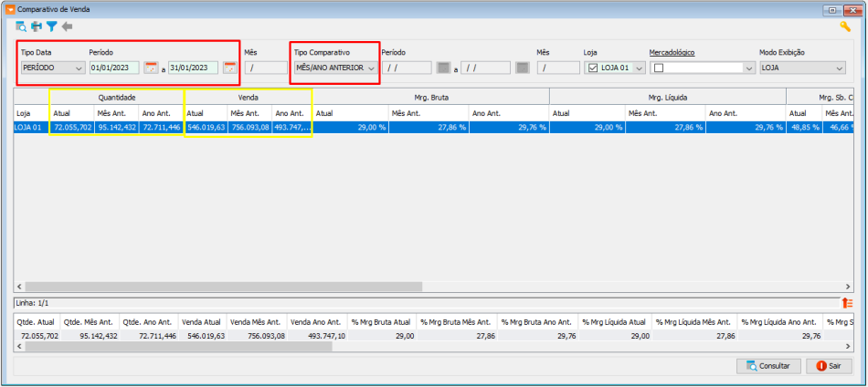
Task: Click the Mrg. Líquida column group header
Action: pyautogui.click(x=666, y=96)
